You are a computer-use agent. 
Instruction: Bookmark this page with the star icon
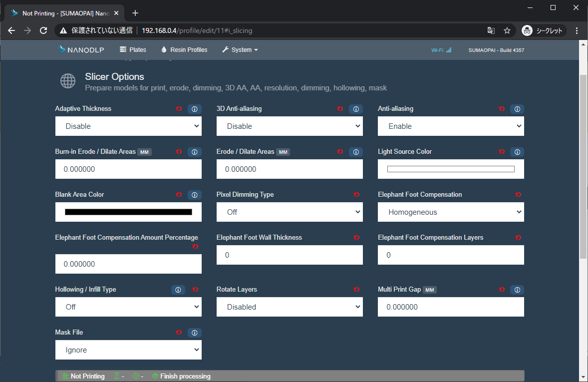coord(507,31)
